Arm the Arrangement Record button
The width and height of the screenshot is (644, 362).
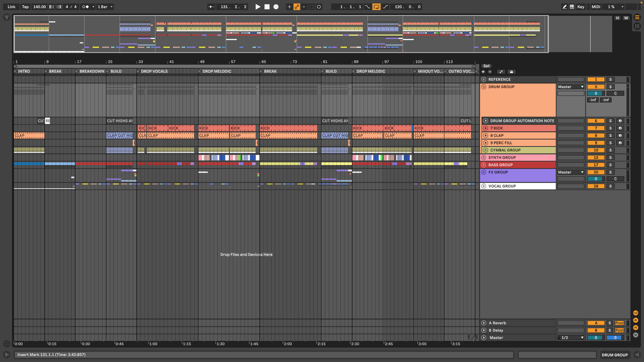click(x=276, y=7)
